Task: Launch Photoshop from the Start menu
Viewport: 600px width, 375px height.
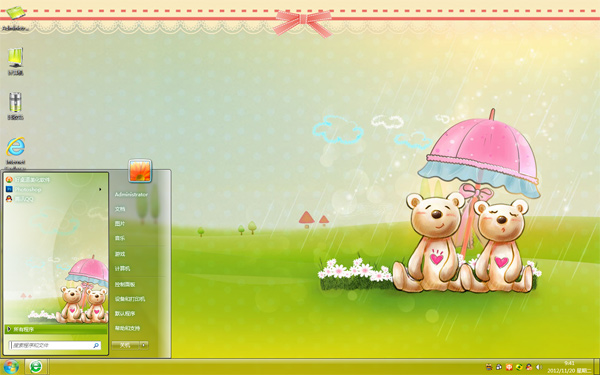Action: pos(28,189)
